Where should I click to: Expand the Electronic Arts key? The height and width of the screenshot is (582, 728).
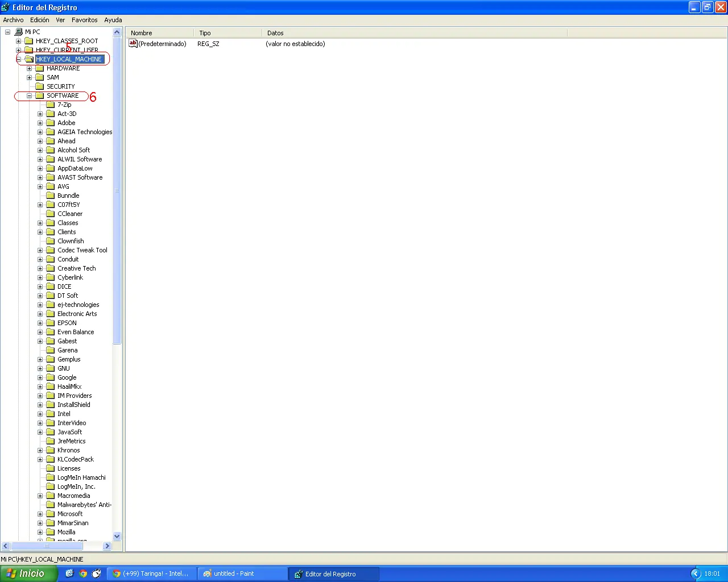(40, 314)
